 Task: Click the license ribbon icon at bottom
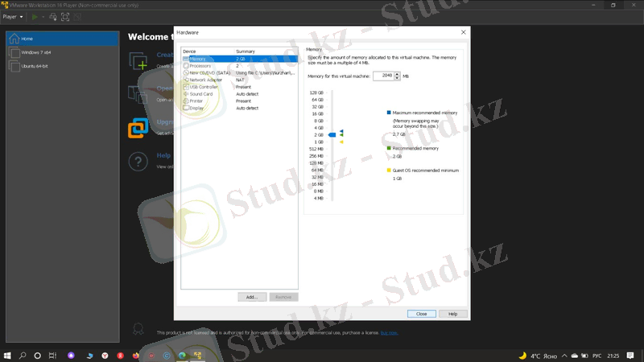(138, 329)
